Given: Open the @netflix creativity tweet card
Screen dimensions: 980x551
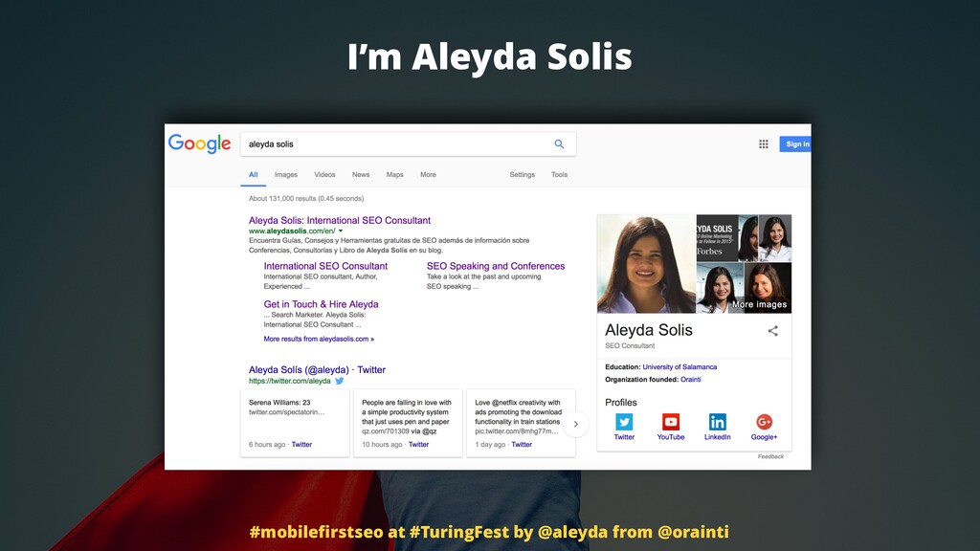Looking at the screenshot, I should [x=522, y=423].
